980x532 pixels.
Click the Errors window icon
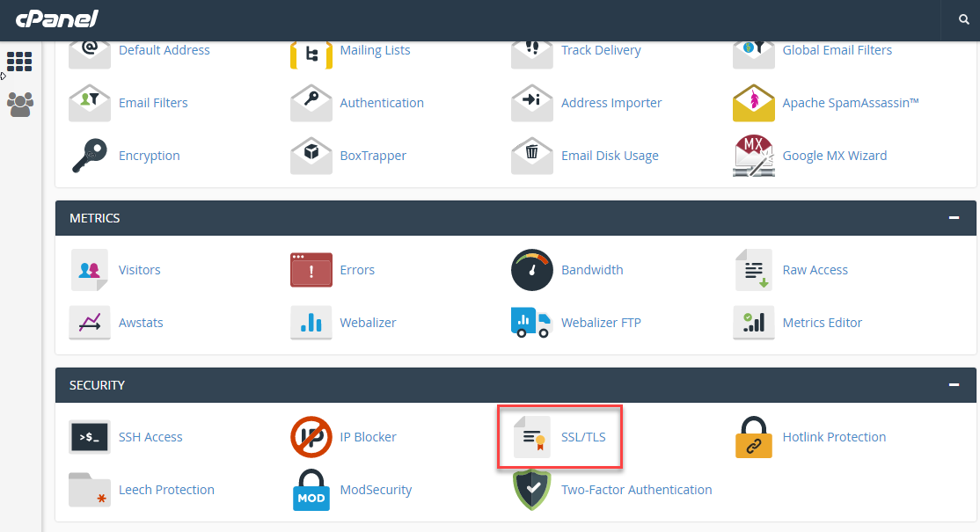pos(311,270)
